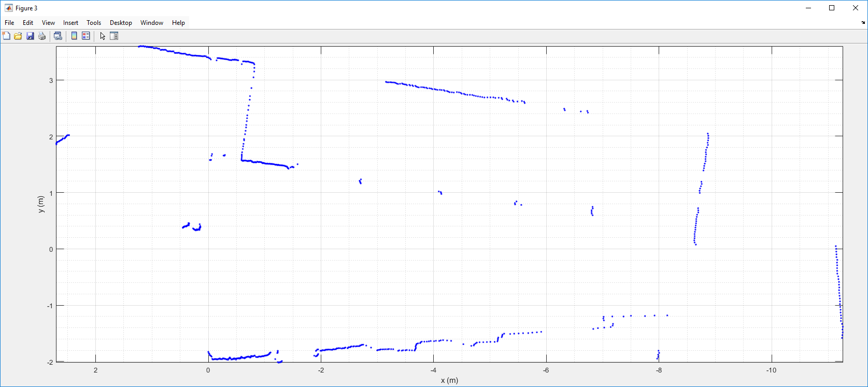
Task: Expand the Tools menu
Action: 94,23
